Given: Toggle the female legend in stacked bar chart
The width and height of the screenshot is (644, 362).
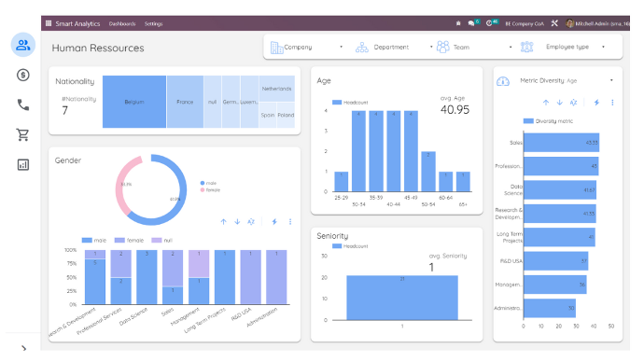Looking at the screenshot, I should pyautogui.click(x=129, y=240).
